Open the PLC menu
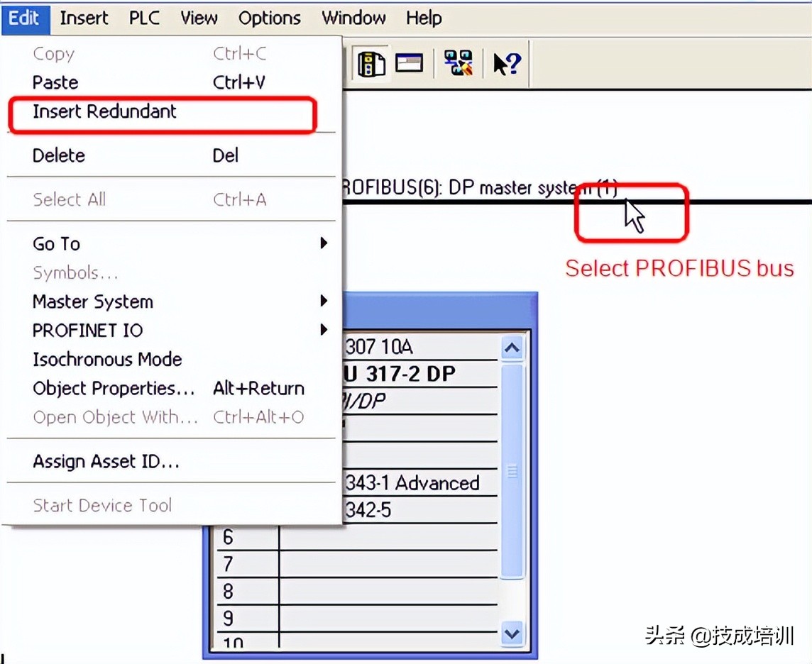 [144, 18]
